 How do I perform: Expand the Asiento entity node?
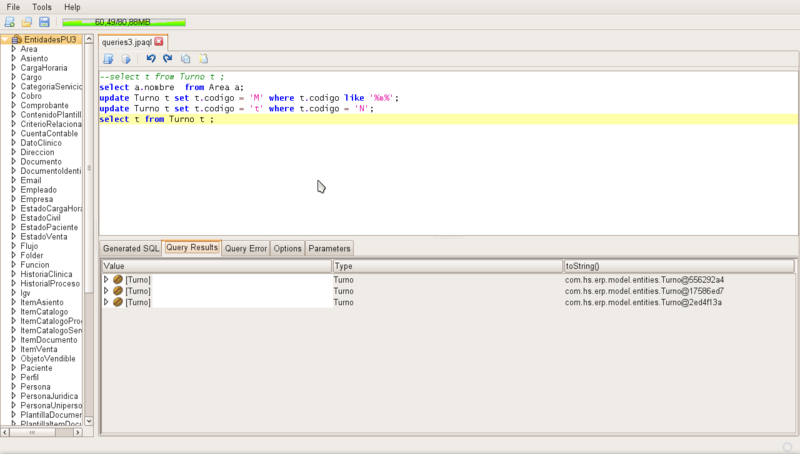[14, 58]
